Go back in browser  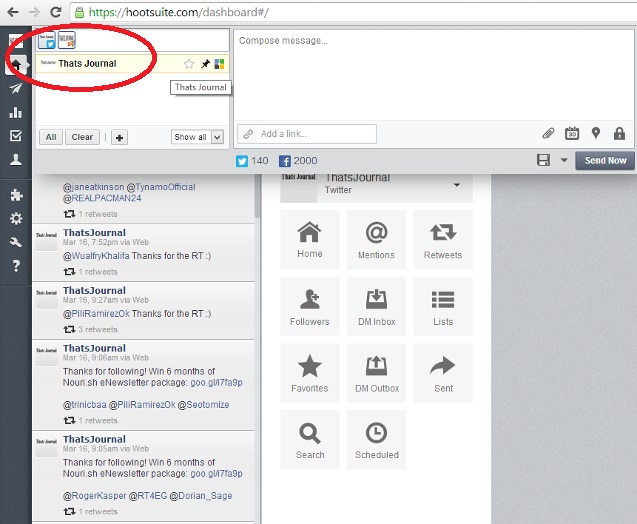13,12
